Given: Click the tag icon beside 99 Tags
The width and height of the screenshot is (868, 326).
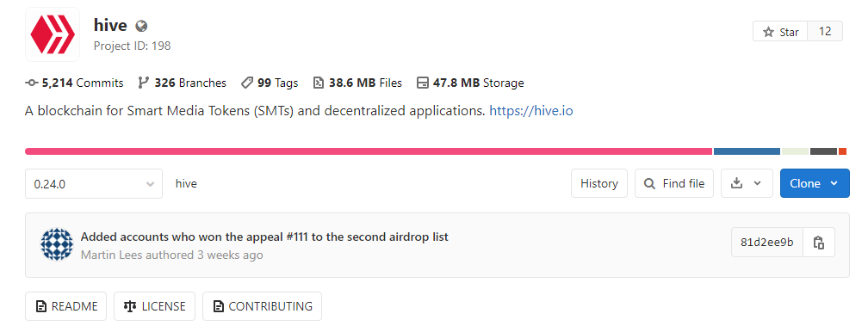Looking at the screenshot, I should [247, 83].
